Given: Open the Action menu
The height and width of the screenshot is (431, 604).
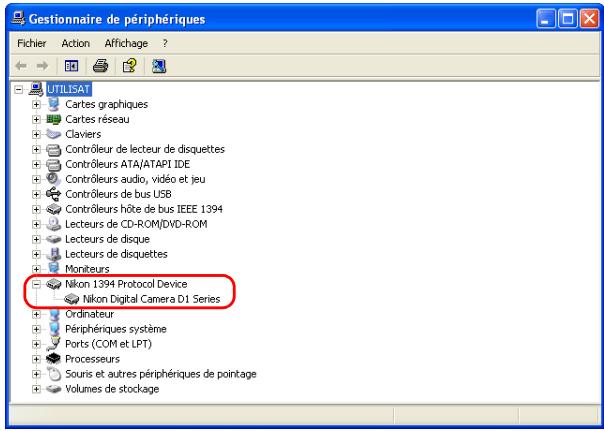Looking at the screenshot, I should pyautogui.click(x=76, y=44).
